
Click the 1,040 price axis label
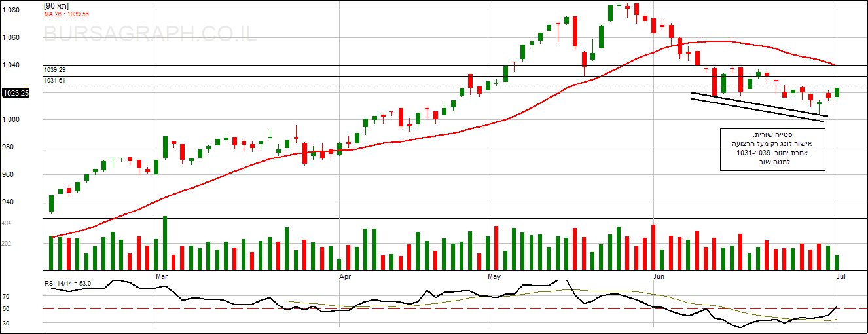click(x=11, y=65)
